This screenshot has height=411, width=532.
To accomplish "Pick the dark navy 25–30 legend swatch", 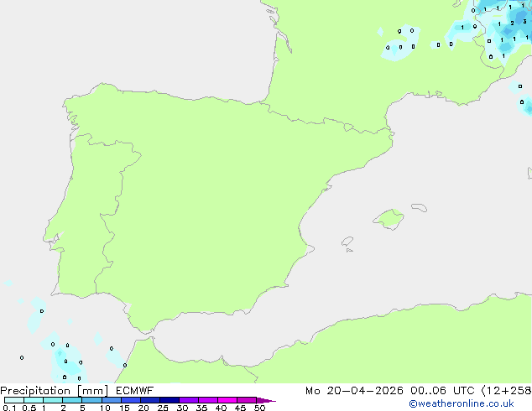I will (170, 400).
